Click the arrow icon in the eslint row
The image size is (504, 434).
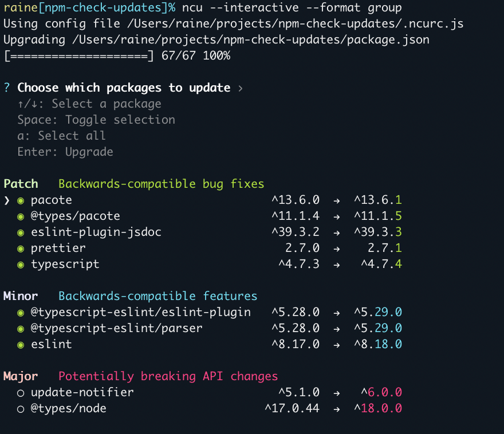(337, 345)
